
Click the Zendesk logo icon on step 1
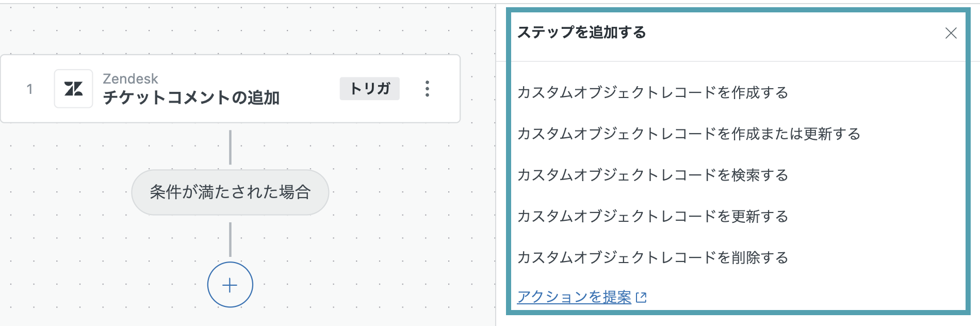click(73, 89)
